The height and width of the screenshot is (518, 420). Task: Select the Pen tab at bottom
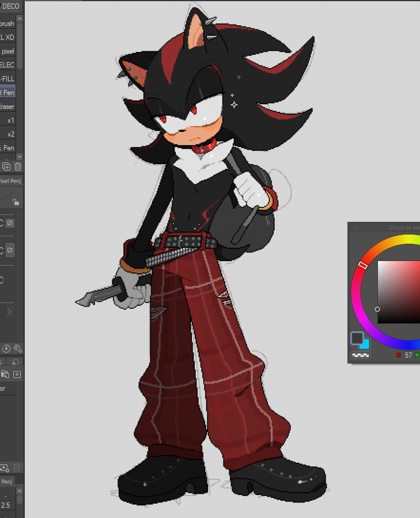coord(6,482)
